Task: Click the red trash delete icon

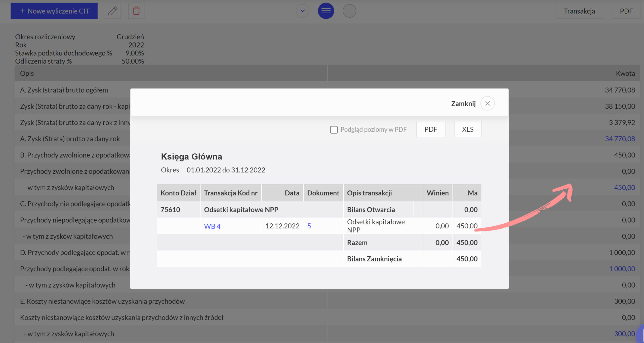Action: pos(136,11)
